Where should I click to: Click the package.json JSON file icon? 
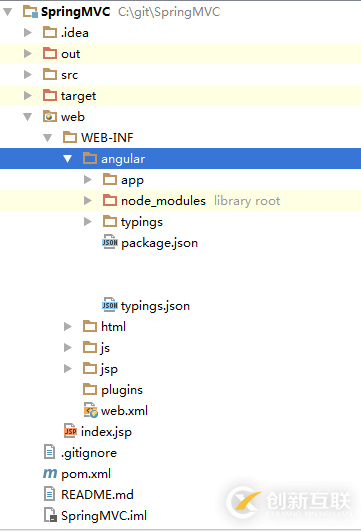(x=110, y=242)
